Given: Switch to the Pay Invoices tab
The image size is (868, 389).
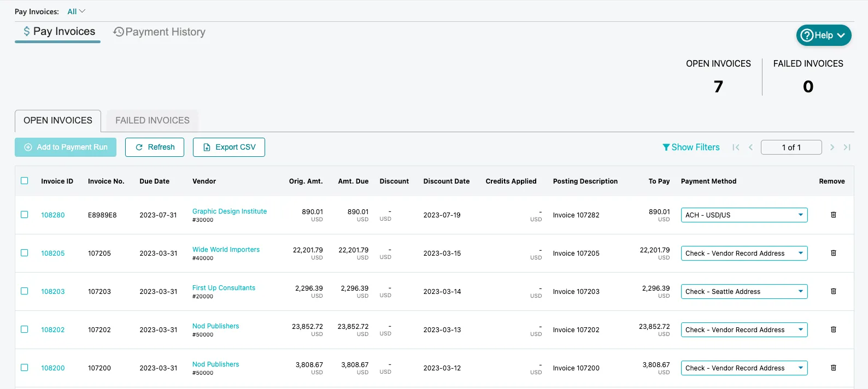Looking at the screenshot, I should (x=58, y=32).
